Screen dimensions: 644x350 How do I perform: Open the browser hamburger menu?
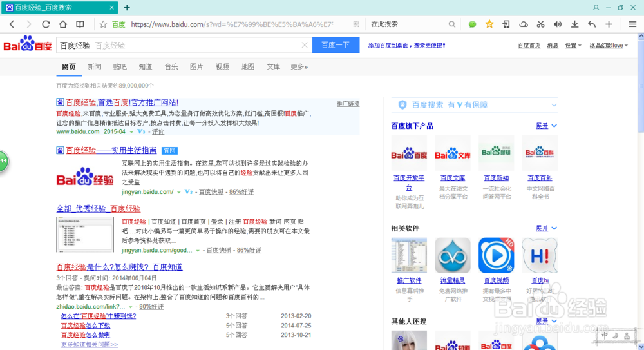pos(632,24)
